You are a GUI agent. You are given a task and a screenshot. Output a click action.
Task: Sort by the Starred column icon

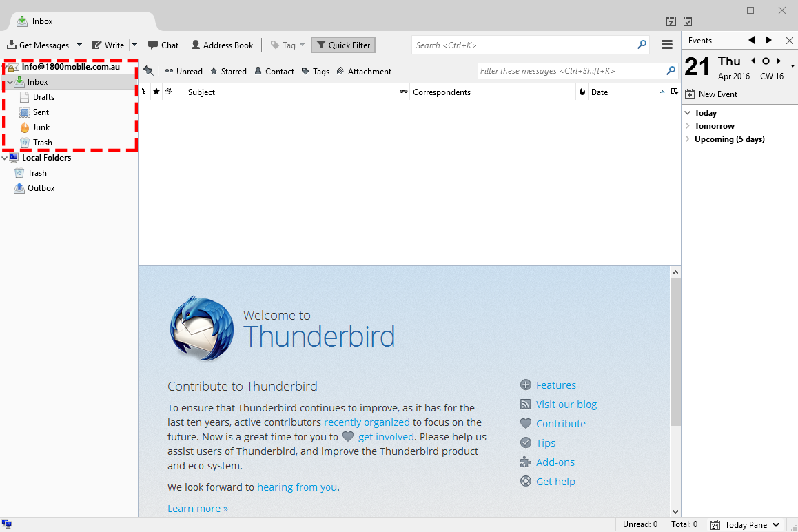[156, 92]
